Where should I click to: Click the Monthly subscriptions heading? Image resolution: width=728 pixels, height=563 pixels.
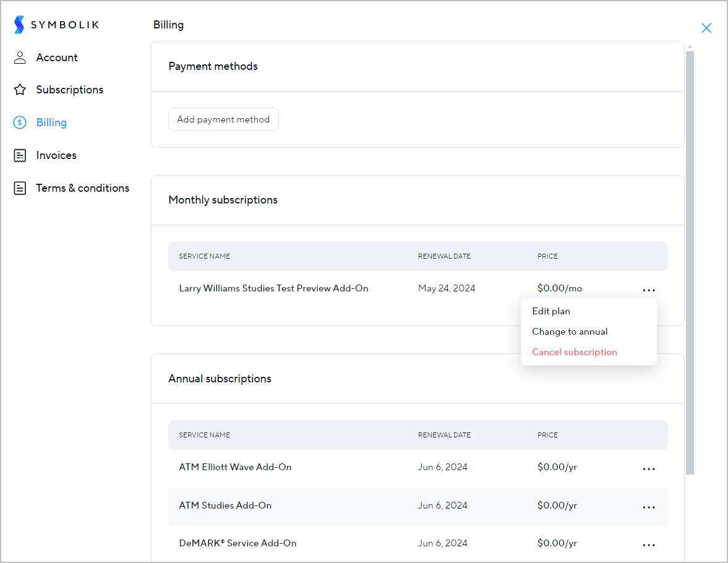coord(223,200)
